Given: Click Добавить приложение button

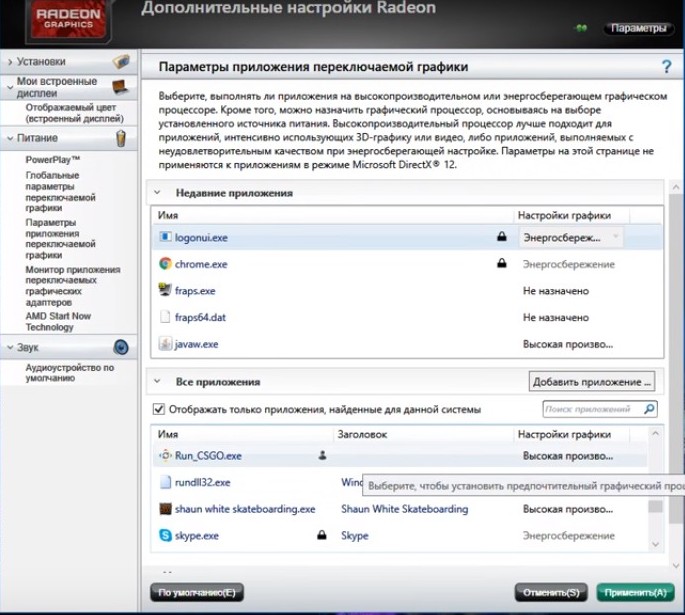Looking at the screenshot, I should click(592, 382).
